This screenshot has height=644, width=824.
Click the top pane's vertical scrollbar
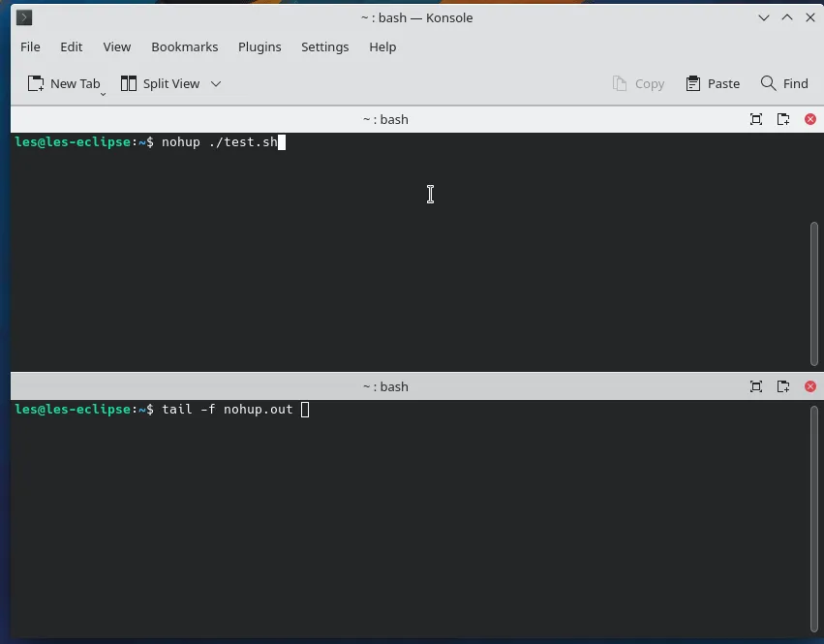point(814,293)
